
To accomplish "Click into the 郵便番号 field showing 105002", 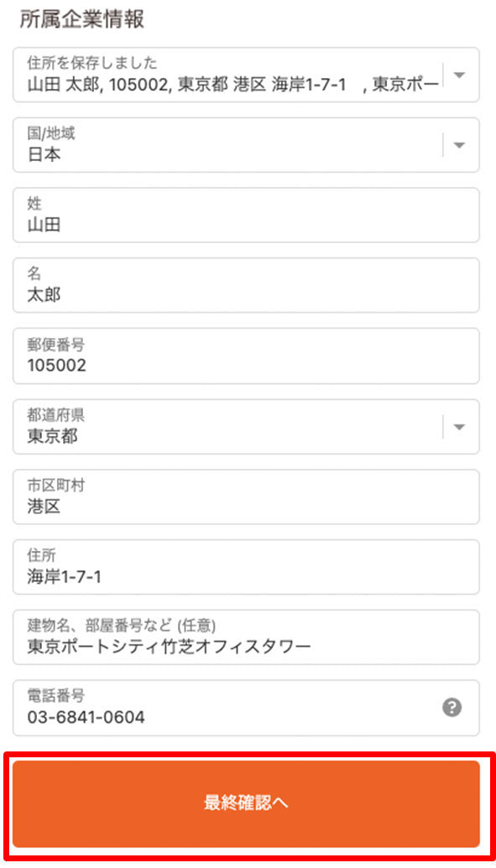I will 246,356.
